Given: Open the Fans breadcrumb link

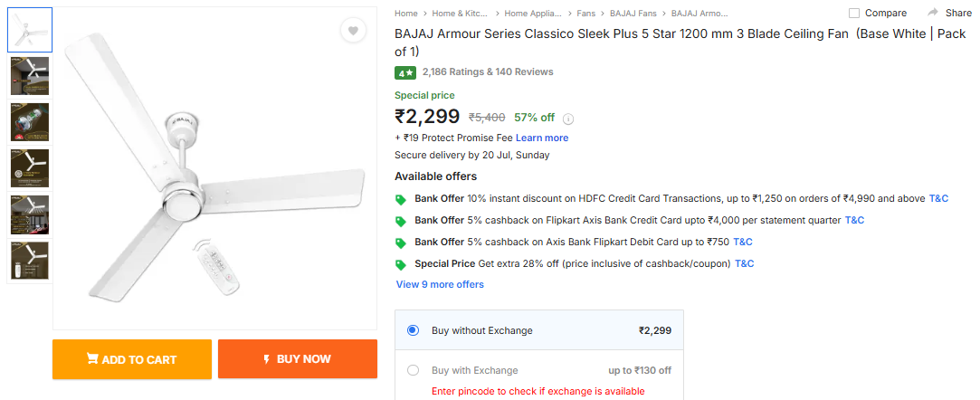Looking at the screenshot, I should (586, 14).
